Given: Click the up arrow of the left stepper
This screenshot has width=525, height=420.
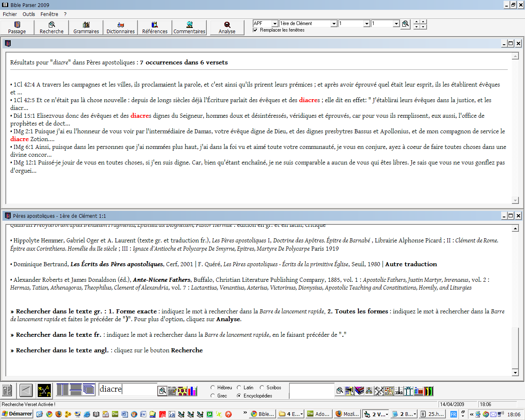Looking at the screenshot, I should tap(416, 21).
